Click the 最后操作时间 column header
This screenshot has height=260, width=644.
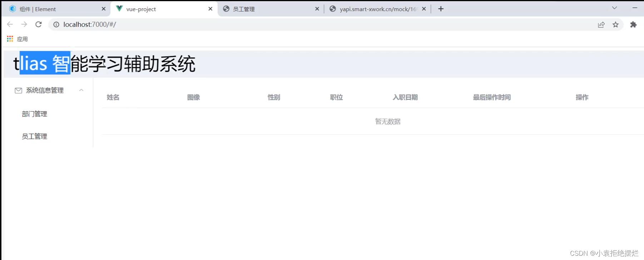click(492, 97)
